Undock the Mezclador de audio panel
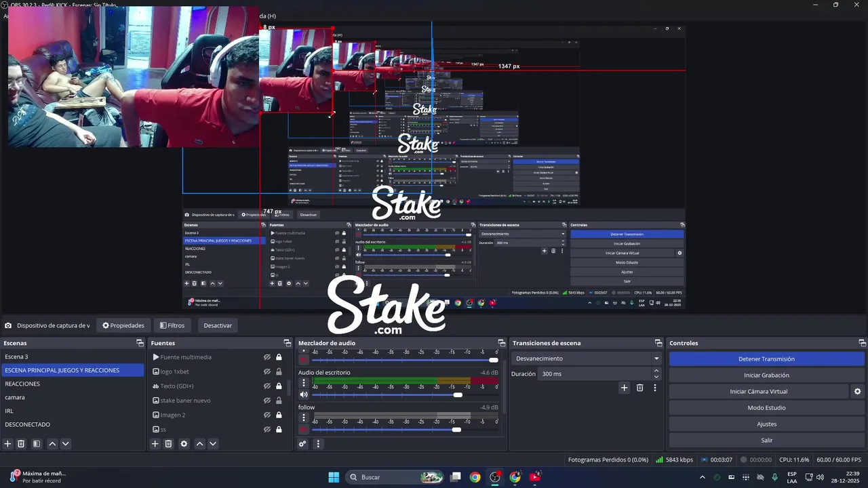 502,343
